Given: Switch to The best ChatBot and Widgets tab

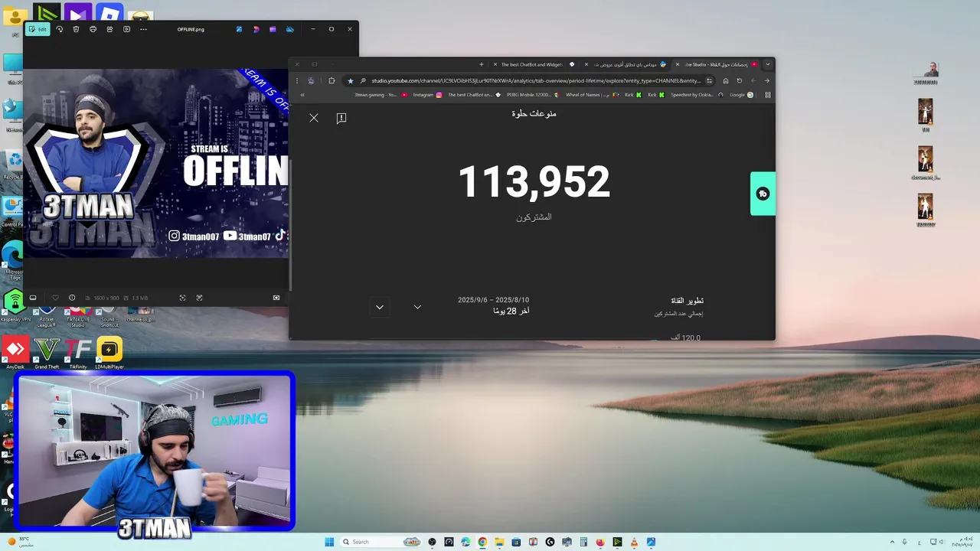Looking at the screenshot, I should pyautogui.click(x=534, y=64).
